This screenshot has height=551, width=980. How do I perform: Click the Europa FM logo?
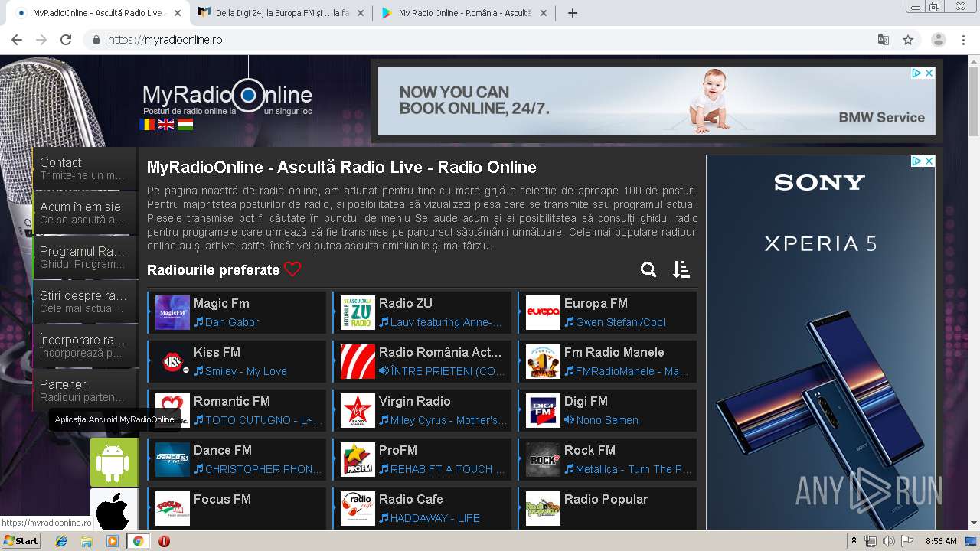point(543,313)
